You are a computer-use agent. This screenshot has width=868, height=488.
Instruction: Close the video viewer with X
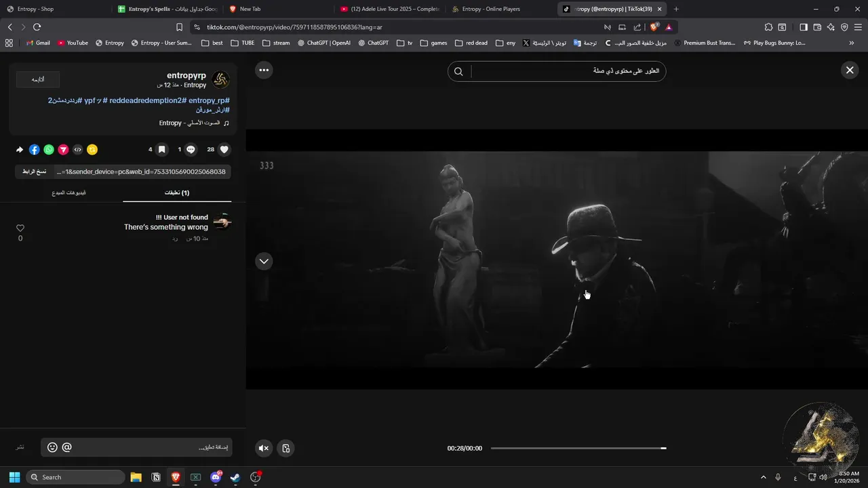tap(850, 70)
